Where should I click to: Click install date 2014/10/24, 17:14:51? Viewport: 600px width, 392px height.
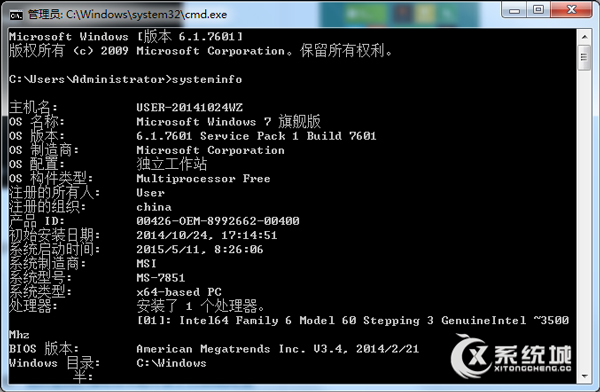tap(207, 235)
